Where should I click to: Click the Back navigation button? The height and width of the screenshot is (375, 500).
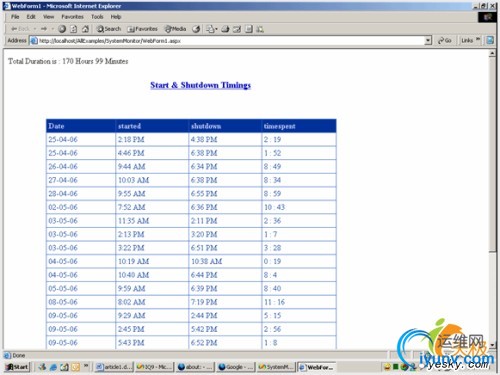pyautogui.click(x=21, y=29)
